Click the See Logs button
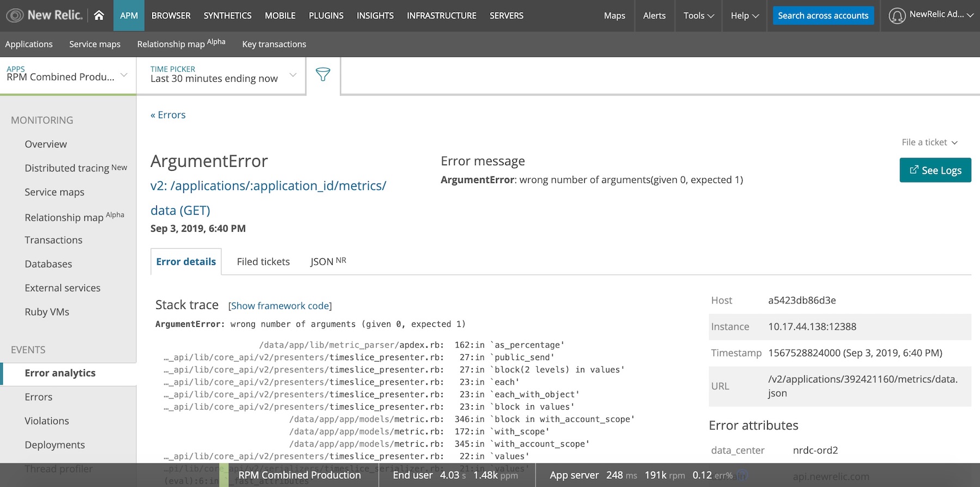 935,170
